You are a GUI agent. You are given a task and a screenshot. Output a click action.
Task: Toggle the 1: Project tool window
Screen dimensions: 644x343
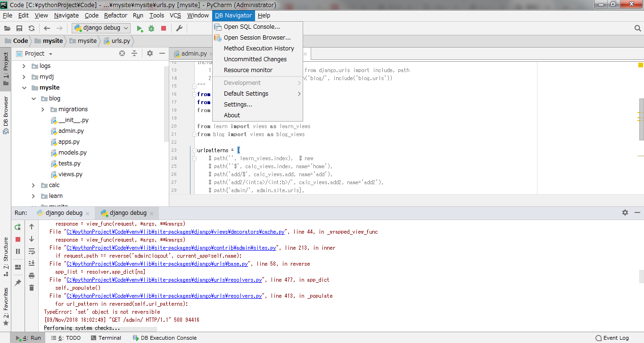[x=6, y=68]
